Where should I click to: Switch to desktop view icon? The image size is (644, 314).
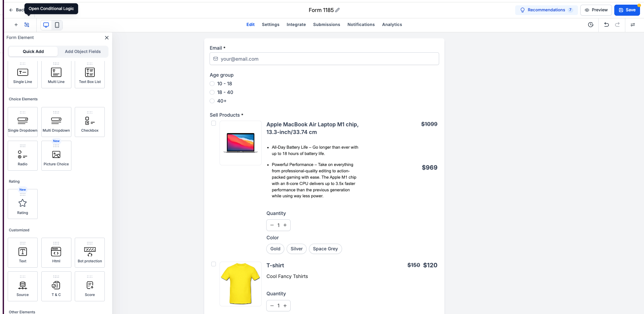click(x=46, y=25)
